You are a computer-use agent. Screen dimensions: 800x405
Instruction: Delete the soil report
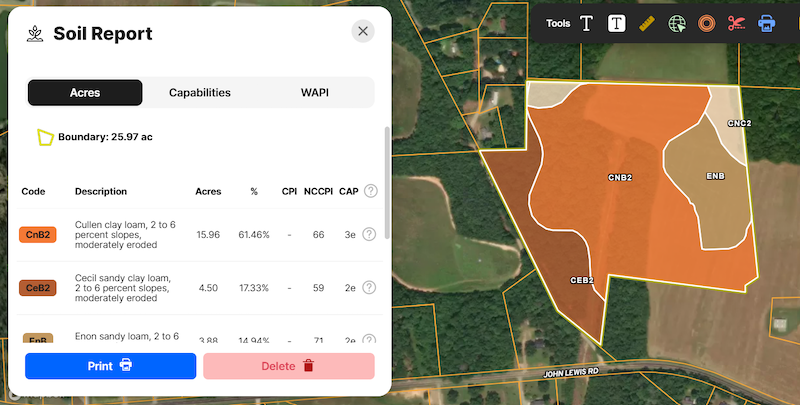[288, 366]
